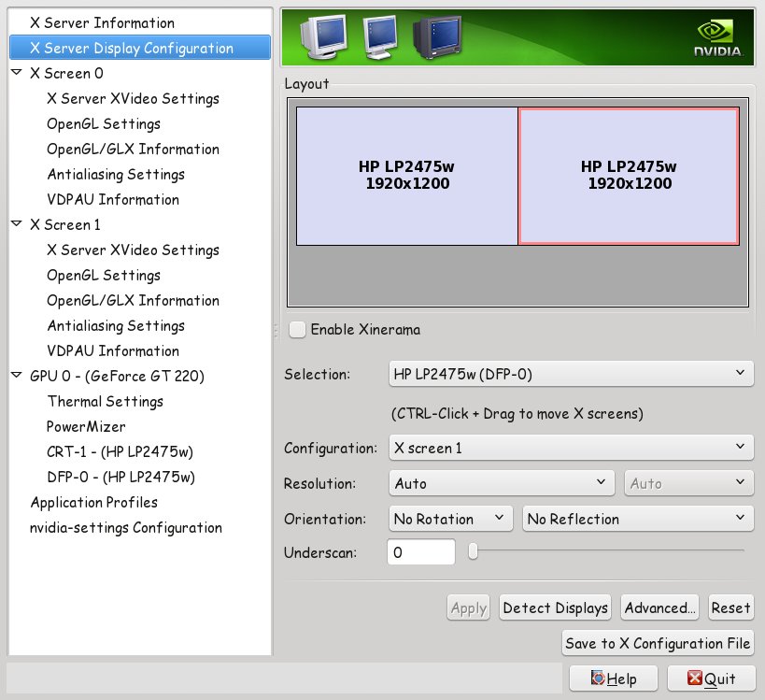The height and width of the screenshot is (700, 765).
Task: Enable Xinerama checkbox
Action: [x=297, y=330]
